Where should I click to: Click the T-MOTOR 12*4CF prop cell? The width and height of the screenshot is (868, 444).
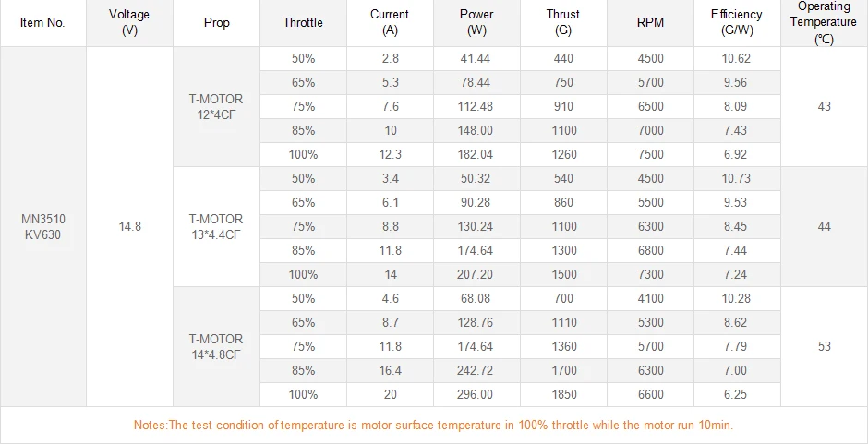click(217, 106)
